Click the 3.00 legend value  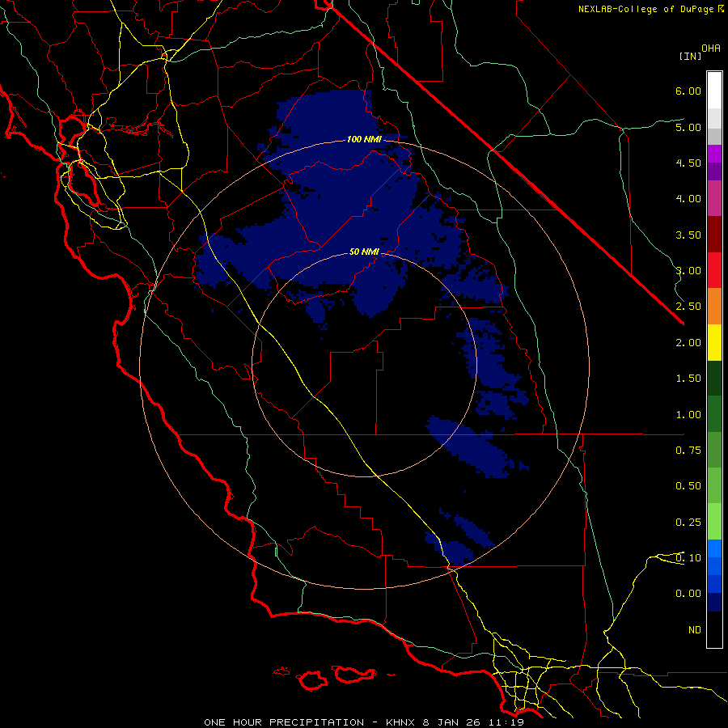[x=688, y=271]
